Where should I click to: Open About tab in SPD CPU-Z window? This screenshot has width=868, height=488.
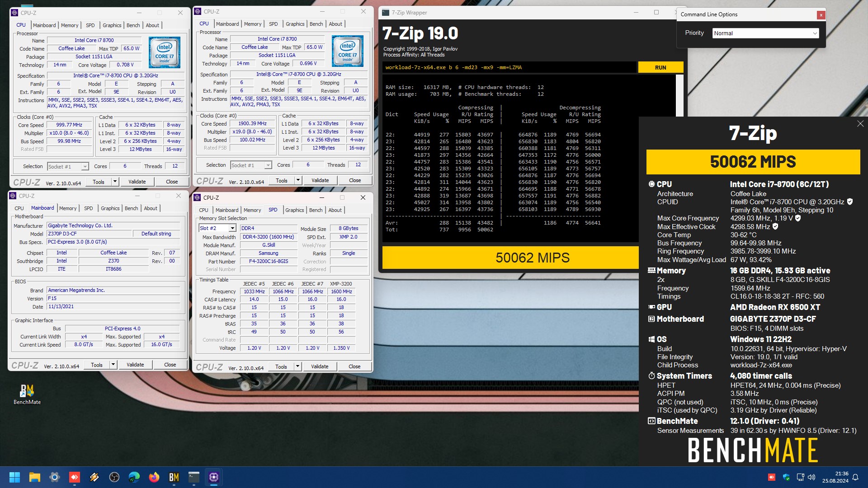click(335, 210)
